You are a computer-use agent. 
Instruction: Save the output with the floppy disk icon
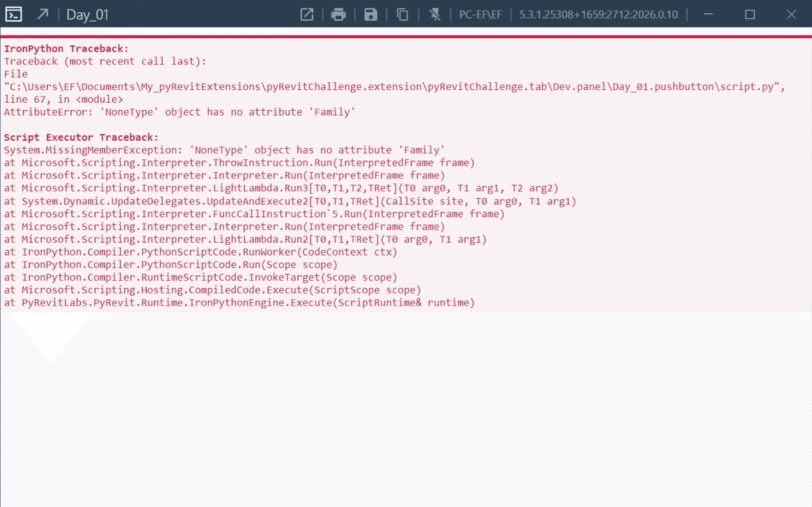click(x=370, y=14)
